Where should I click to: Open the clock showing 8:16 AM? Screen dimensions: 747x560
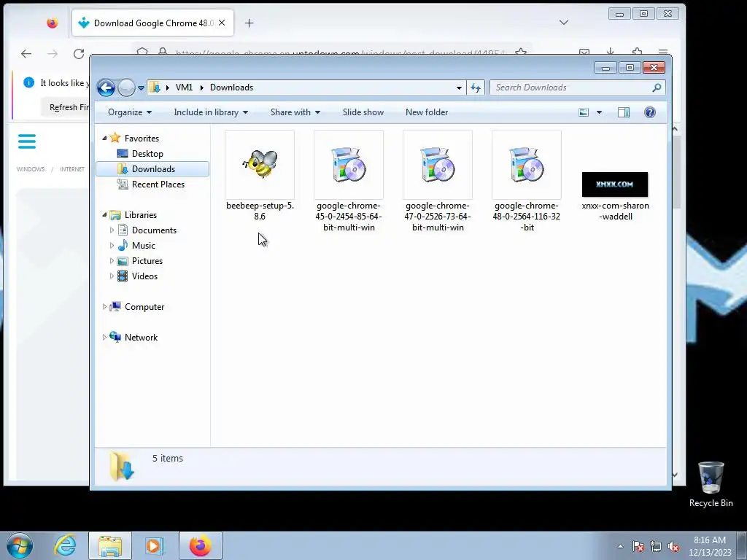[x=710, y=546]
